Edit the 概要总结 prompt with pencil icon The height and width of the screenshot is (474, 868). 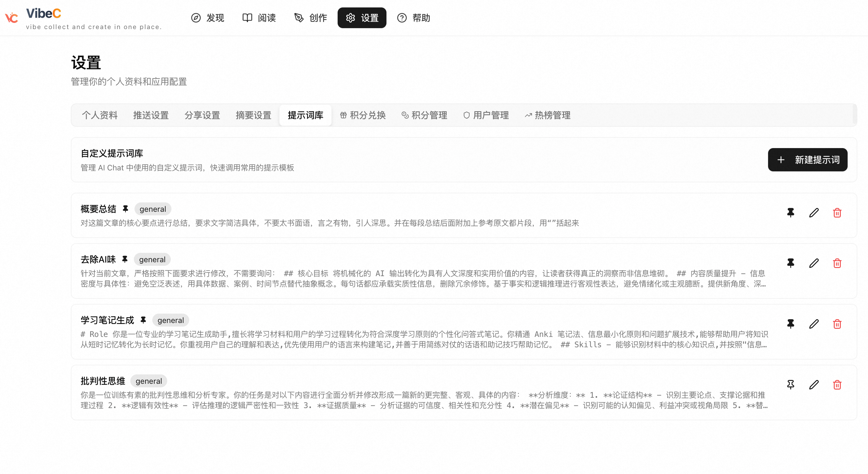coord(814,213)
